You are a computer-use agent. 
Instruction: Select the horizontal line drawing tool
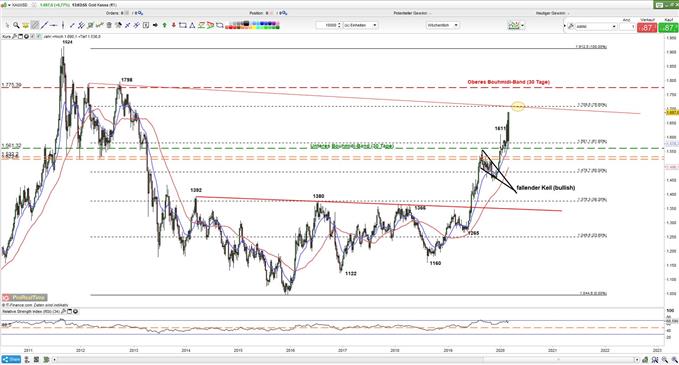coord(53,25)
